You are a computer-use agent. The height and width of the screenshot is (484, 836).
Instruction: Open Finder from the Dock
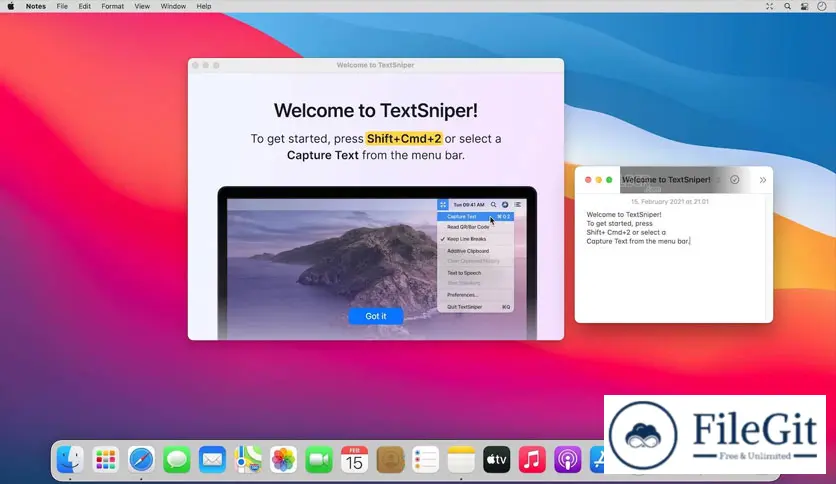pos(70,459)
